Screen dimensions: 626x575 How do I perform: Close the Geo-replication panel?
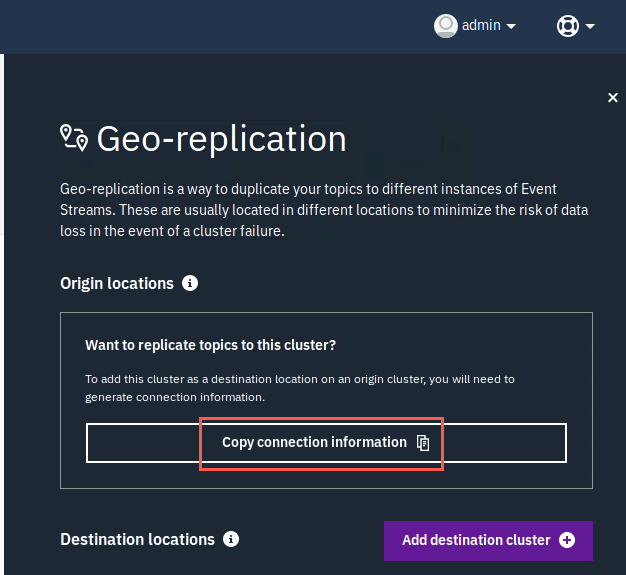pos(613,97)
